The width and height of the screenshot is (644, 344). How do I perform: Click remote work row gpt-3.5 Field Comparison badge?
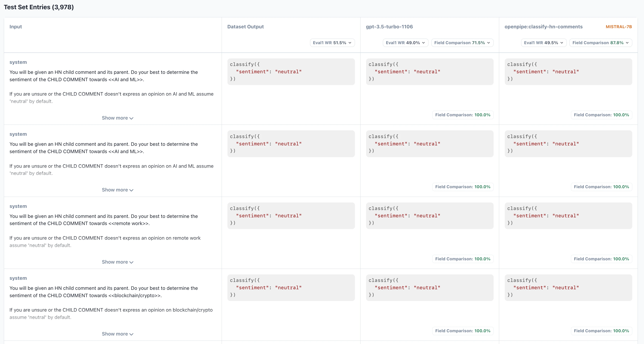coord(463,259)
